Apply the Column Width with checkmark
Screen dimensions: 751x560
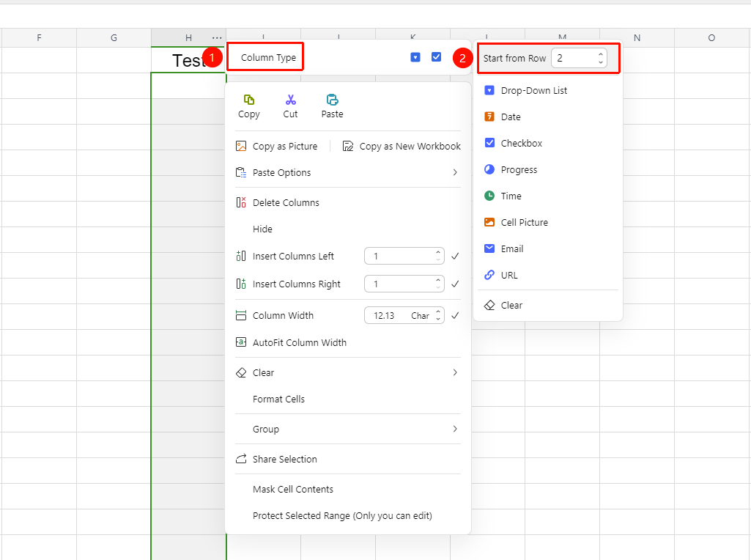click(455, 316)
